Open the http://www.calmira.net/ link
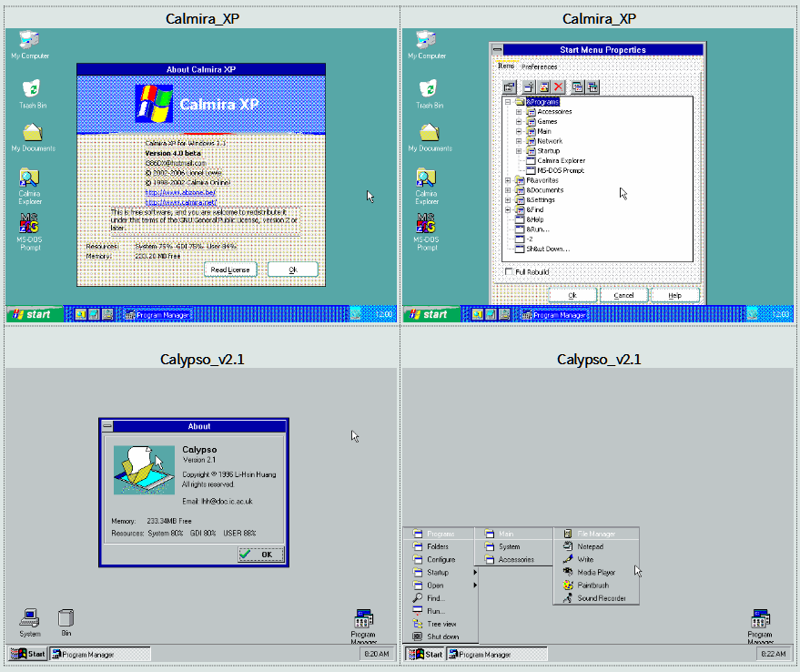 [180, 202]
